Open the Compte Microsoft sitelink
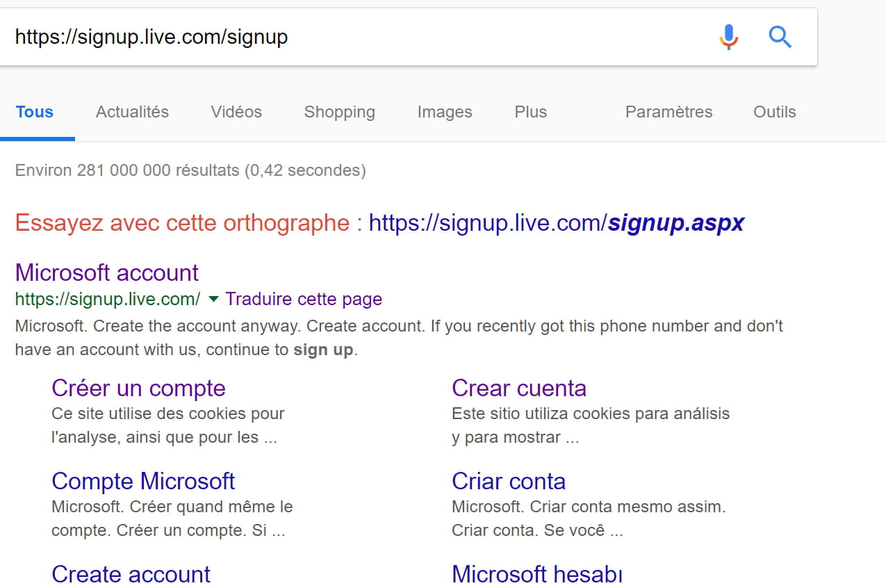The width and height of the screenshot is (886, 588). (143, 481)
